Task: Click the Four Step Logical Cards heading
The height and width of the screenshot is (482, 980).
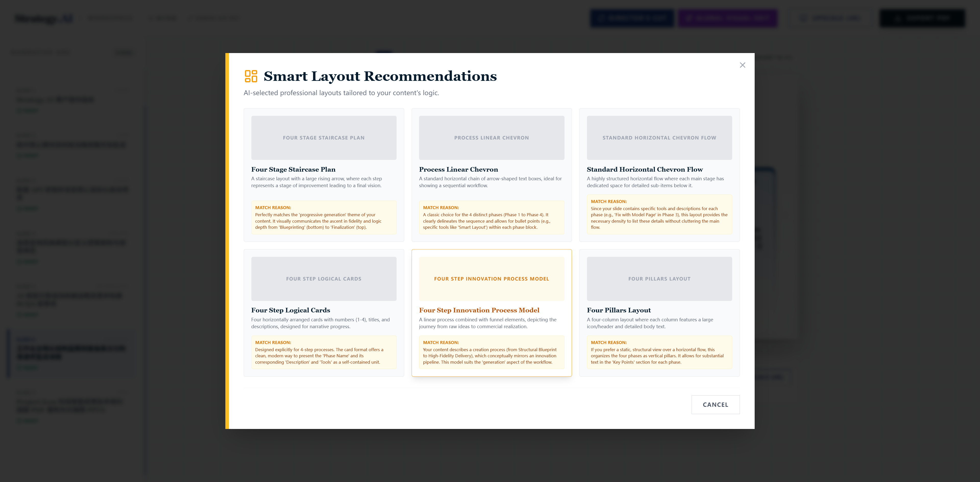Action: [x=290, y=310]
